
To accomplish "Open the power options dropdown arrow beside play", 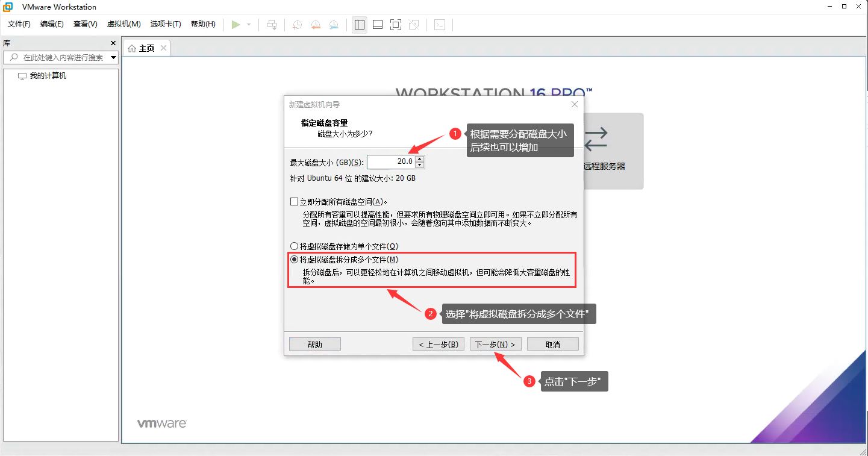I will tap(249, 25).
